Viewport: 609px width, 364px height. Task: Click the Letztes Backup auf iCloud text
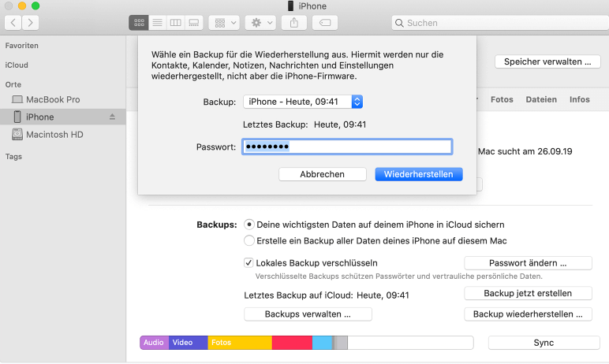pyautogui.click(x=327, y=295)
